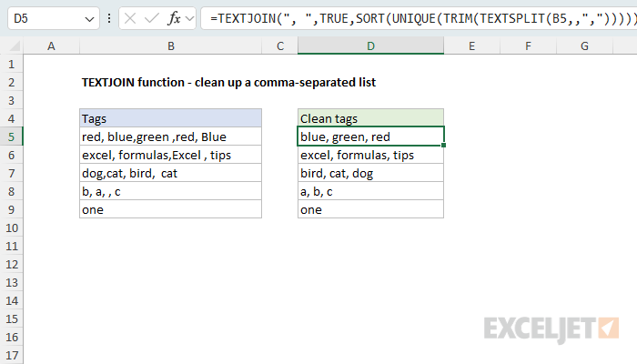Click cell 'one' in Tags column
Image resolution: width=637 pixels, height=364 pixels.
(x=171, y=209)
